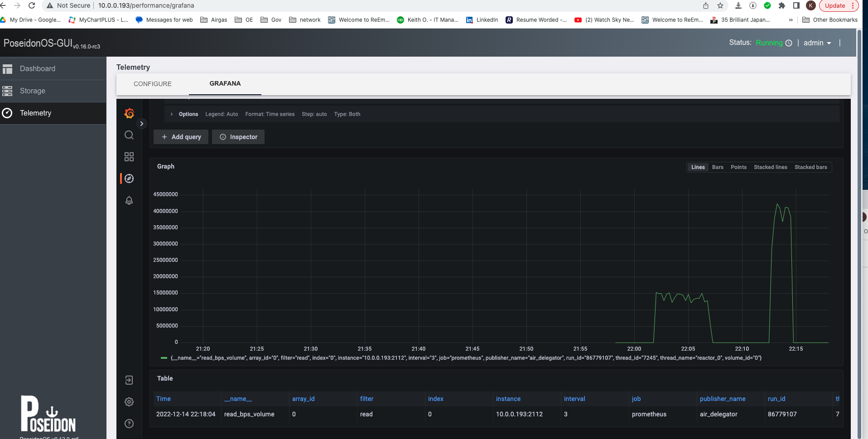868x439 pixels.
Task: Open Grafana server settings gear icon
Action: [129, 402]
